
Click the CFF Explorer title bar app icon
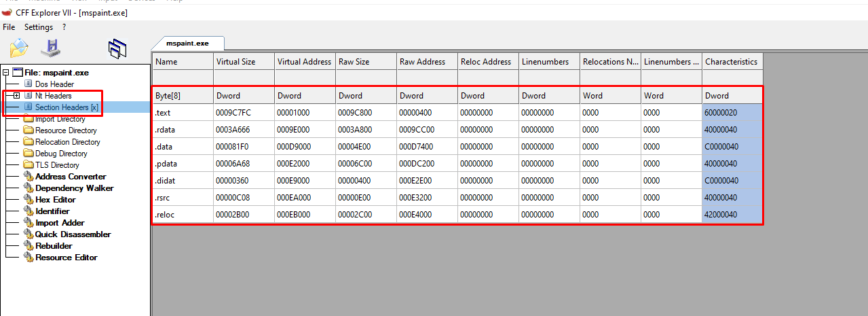click(x=7, y=12)
